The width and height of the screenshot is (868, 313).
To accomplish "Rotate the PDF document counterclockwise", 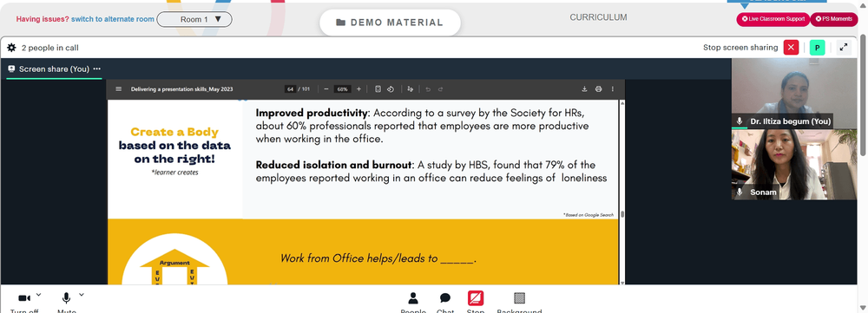I will 391,89.
